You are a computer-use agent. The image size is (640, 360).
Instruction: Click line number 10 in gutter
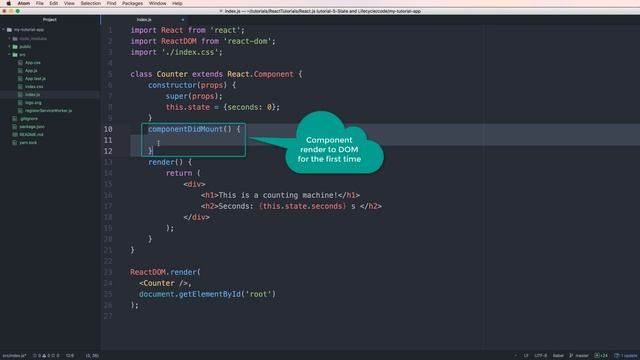108,129
